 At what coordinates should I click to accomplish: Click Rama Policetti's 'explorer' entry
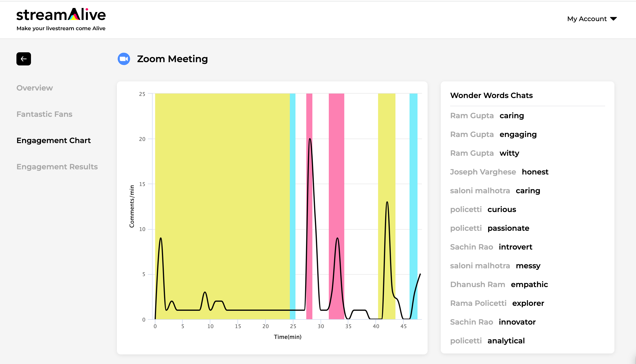[497, 303]
